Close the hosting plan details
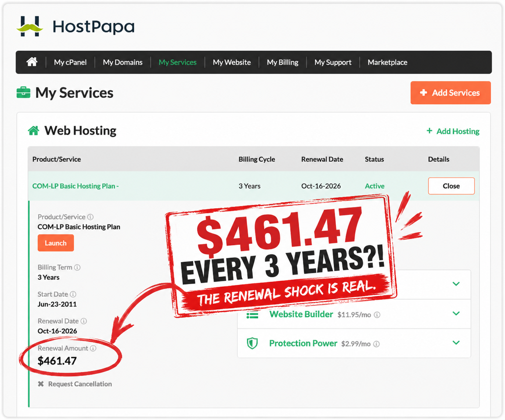This screenshot has width=505, height=420. coord(451,186)
